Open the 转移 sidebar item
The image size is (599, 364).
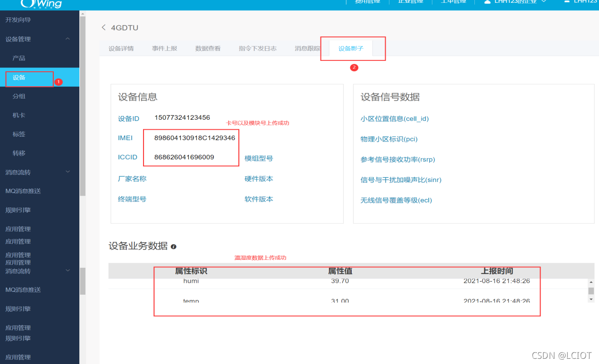tap(19, 153)
